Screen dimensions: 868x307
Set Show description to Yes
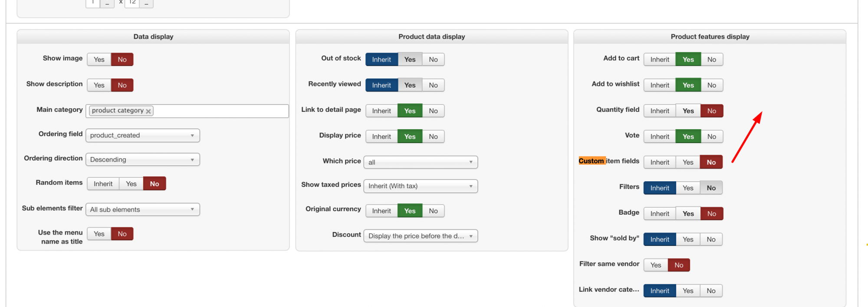tap(99, 85)
